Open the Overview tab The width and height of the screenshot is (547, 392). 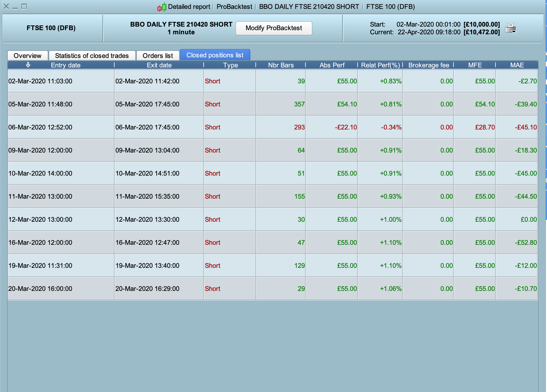[28, 56]
